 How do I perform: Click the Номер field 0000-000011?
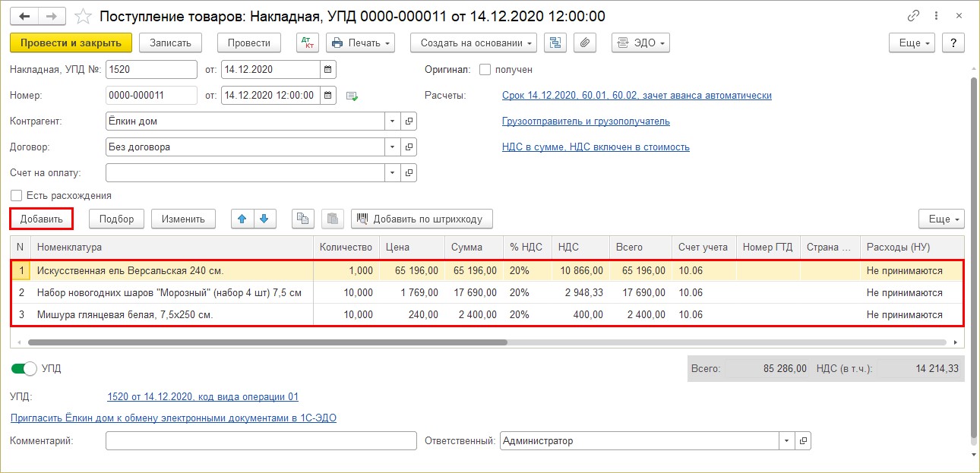coord(152,95)
